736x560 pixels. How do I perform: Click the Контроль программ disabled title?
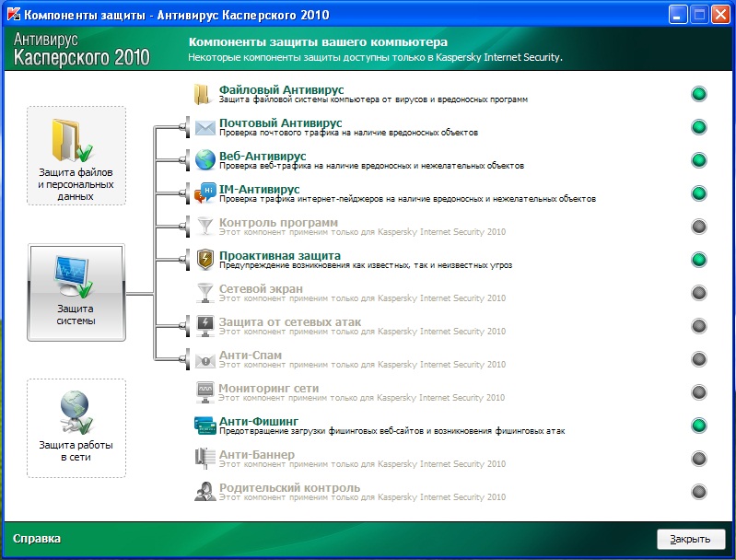[278, 222]
